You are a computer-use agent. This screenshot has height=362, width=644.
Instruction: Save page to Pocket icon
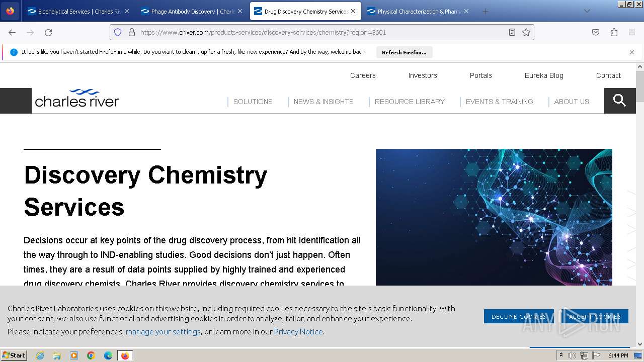[x=596, y=32]
